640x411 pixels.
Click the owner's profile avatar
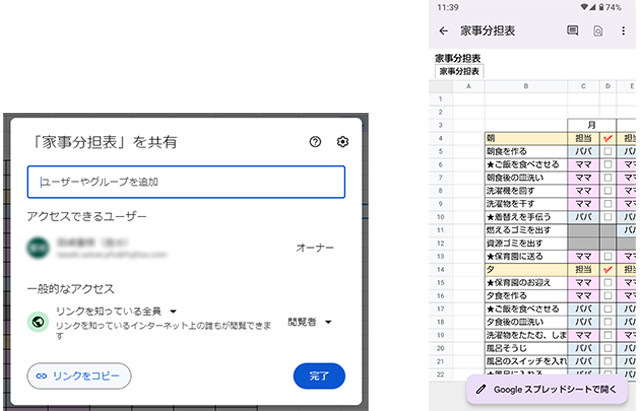click(x=39, y=247)
